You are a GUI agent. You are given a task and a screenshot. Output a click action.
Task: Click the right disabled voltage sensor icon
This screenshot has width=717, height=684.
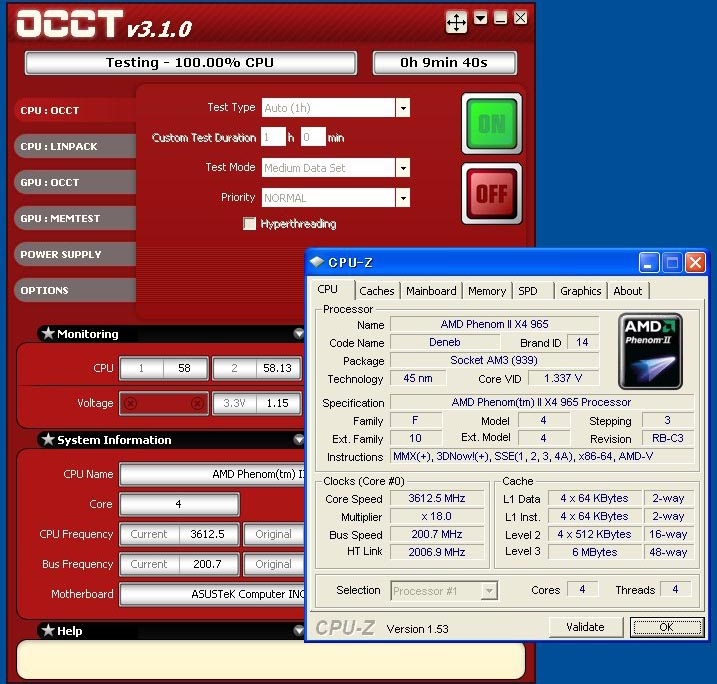click(x=198, y=403)
